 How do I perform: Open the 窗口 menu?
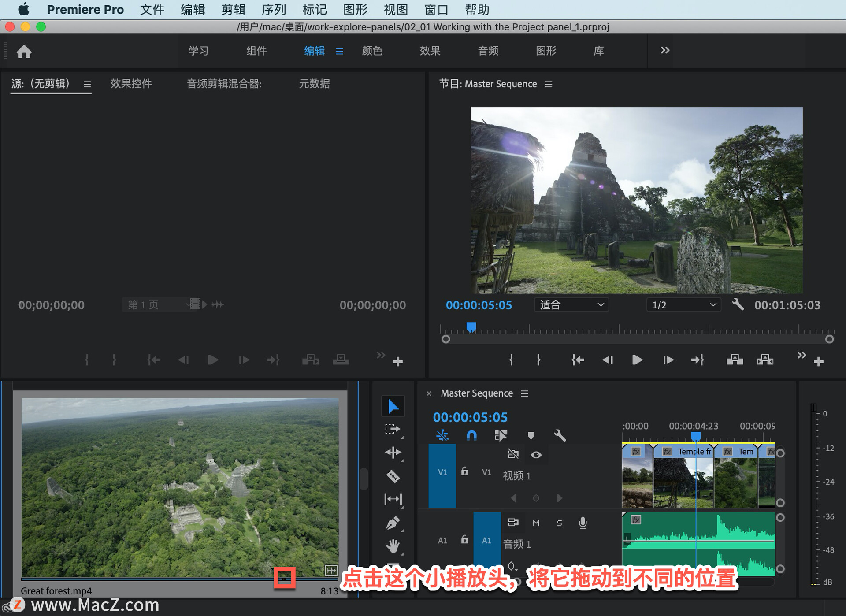tap(437, 9)
